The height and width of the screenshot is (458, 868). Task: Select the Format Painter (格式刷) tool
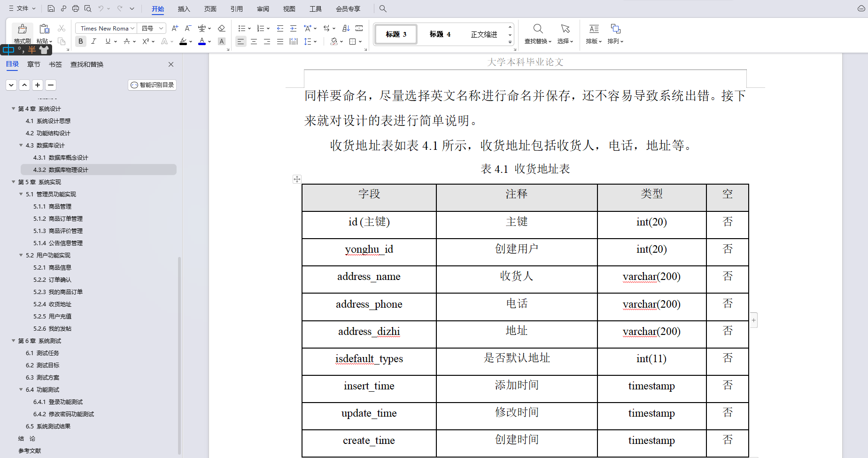coord(22,33)
